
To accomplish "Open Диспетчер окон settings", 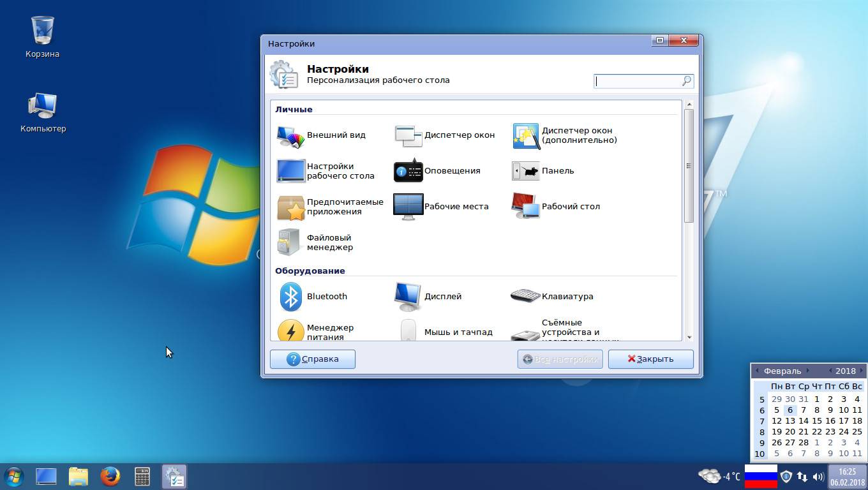I will (x=445, y=135).
